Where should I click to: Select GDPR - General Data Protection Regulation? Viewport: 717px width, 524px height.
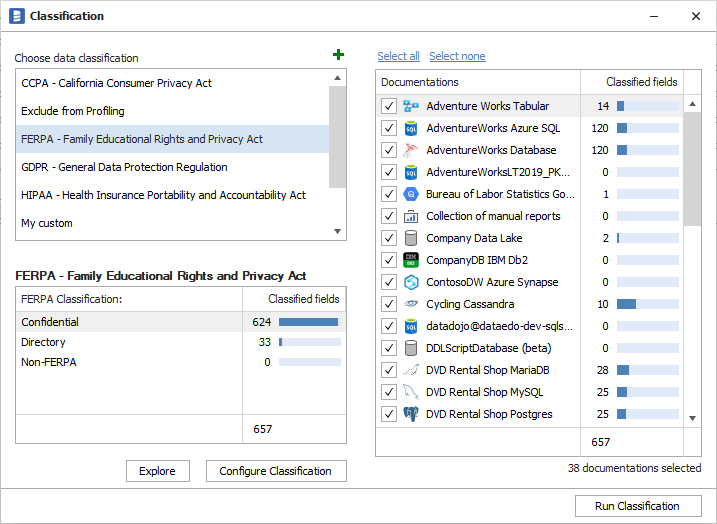[x=124, y=167]
